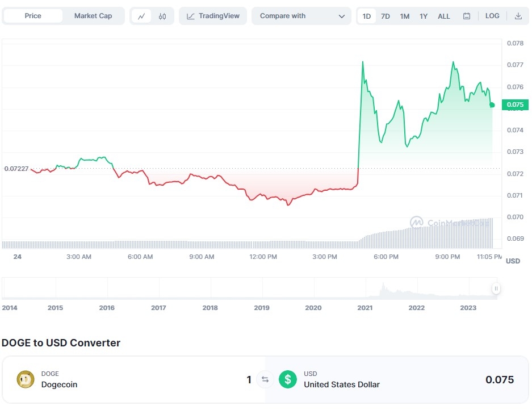The height and width of the screenshot is (410, 532).
Task: Click the USD currency axis label
Action: (x=513, y=261)
